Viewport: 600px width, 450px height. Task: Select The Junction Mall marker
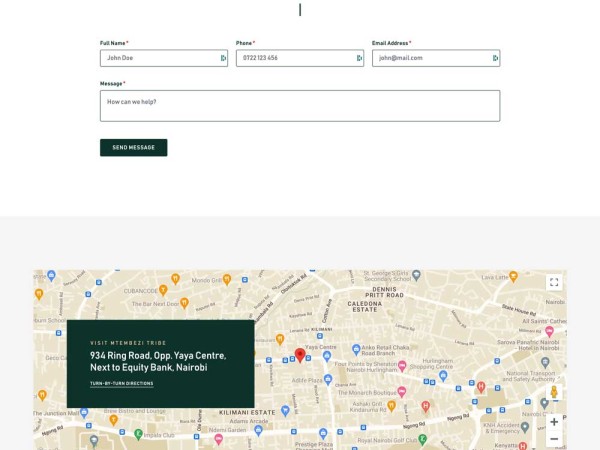click(x=84, y=412)
